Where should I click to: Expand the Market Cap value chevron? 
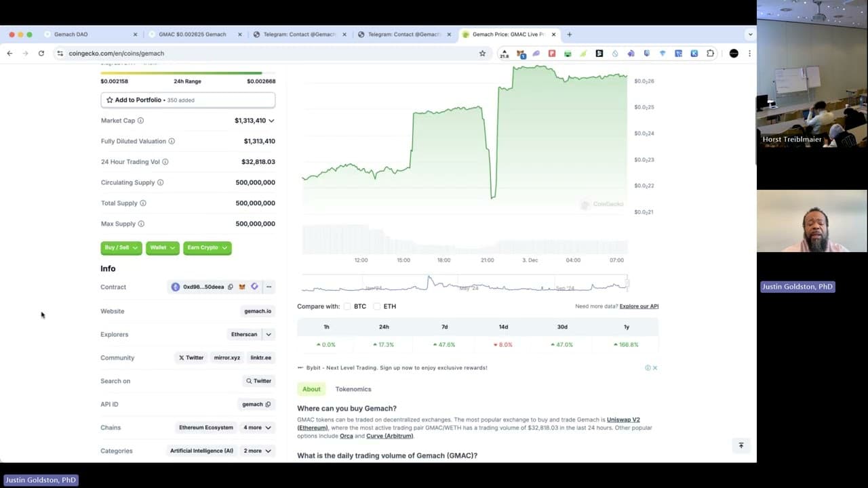(271, 121)
